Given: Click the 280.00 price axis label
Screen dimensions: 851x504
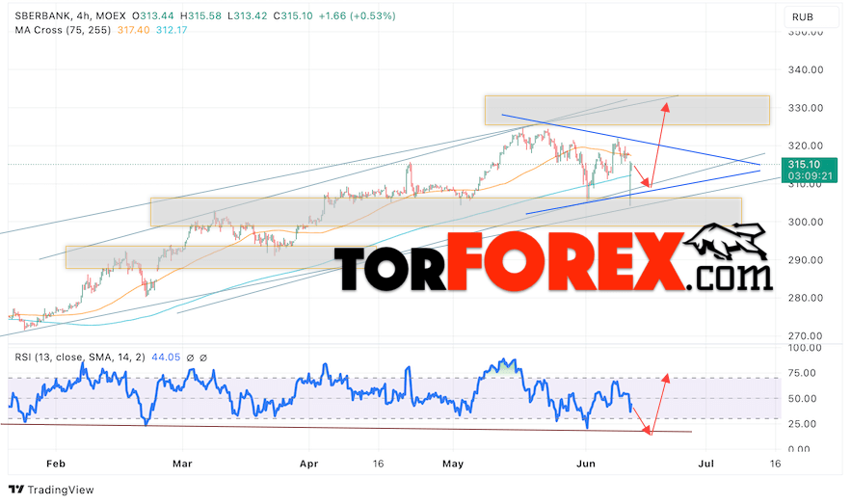Looking at the screenshot, I should pos(806,298).
